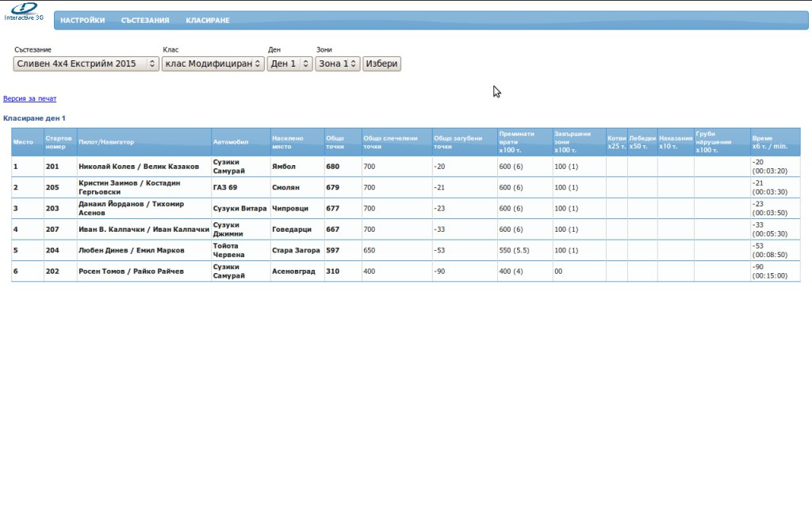Click the Избери button
Viewport: 812px width, 508px height.
(x=381, y=63)
